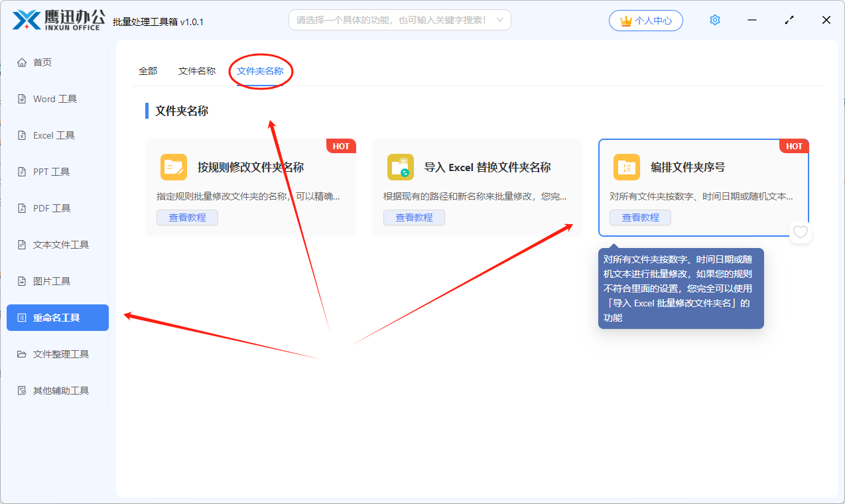Click description text 指定规则批量修改文件夹的名称
845x504 pixels.
pyautogui.click(x=248, y=197)
